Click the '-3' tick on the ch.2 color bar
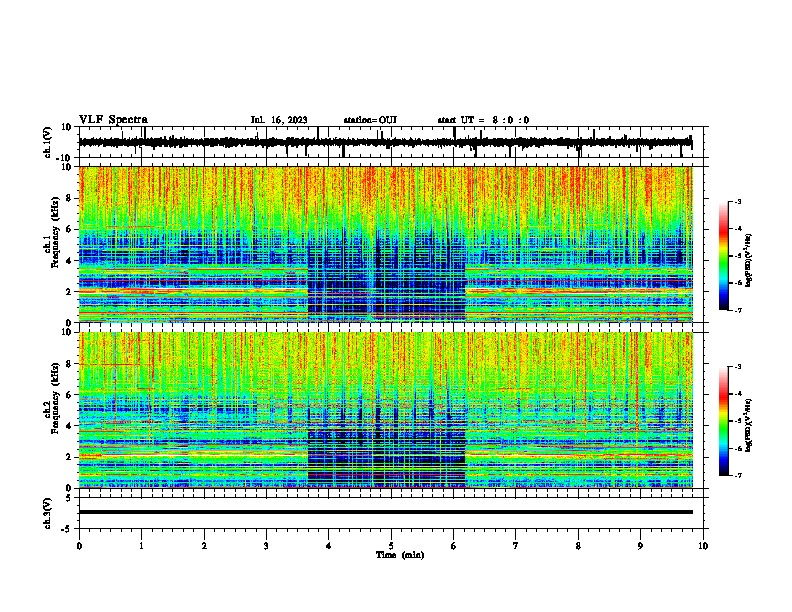792x612 pixels. pos(738,367)
